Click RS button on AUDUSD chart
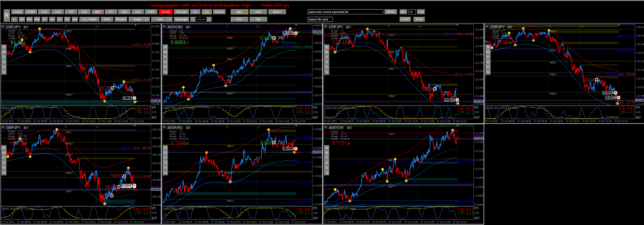 [165, 153]
